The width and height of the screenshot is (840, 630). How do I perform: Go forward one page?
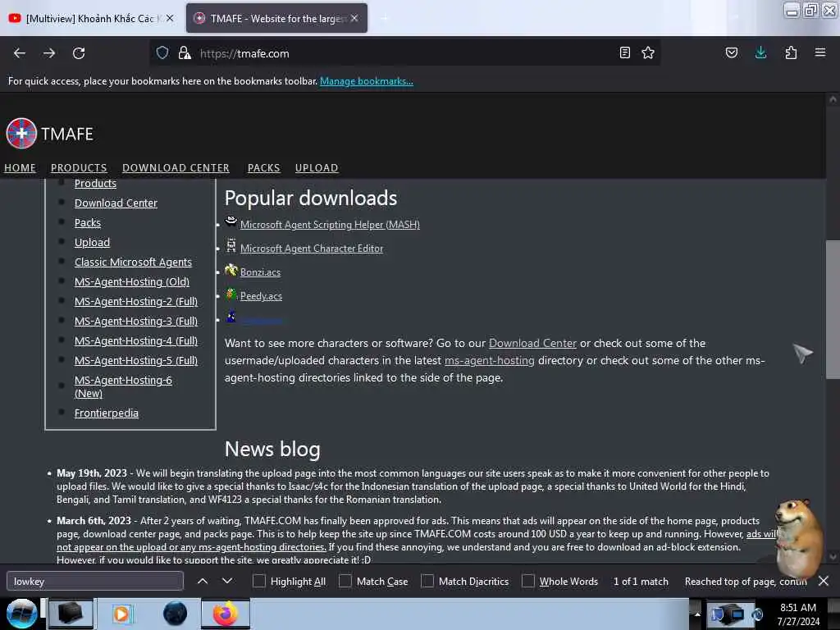click(49, 53)
